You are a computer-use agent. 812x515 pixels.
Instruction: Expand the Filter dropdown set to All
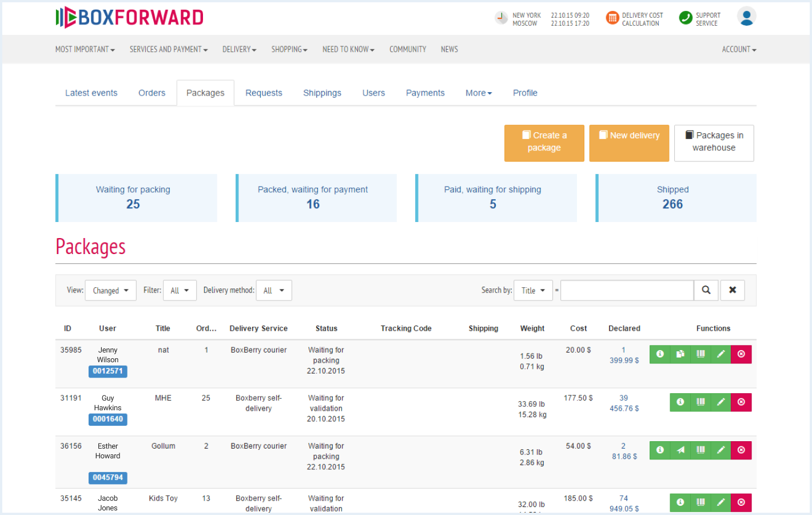(180, 290)
